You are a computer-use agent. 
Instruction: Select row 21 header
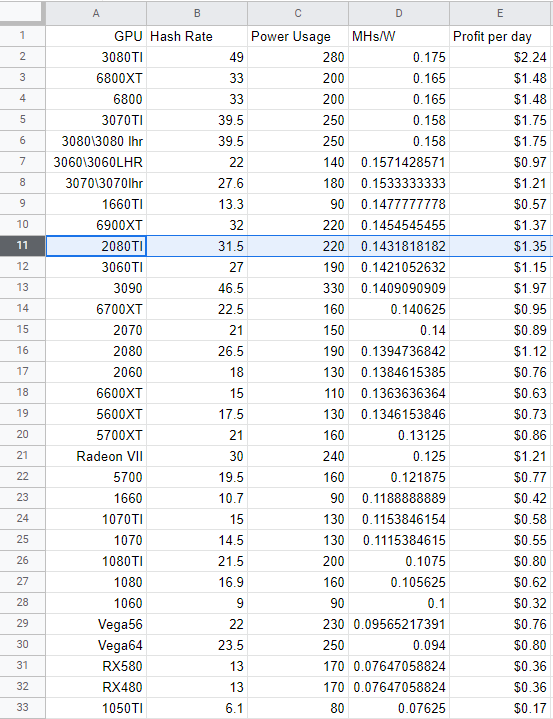pyautogui.click(x=22, y=456)
